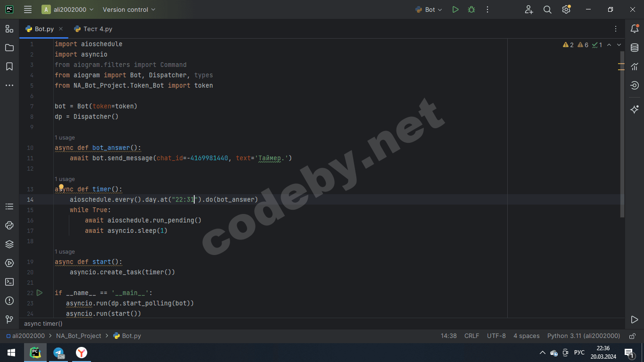Click the '1 usage' hint above bot_answer
This screenshot has width=644, height=362.
(65, 138)
